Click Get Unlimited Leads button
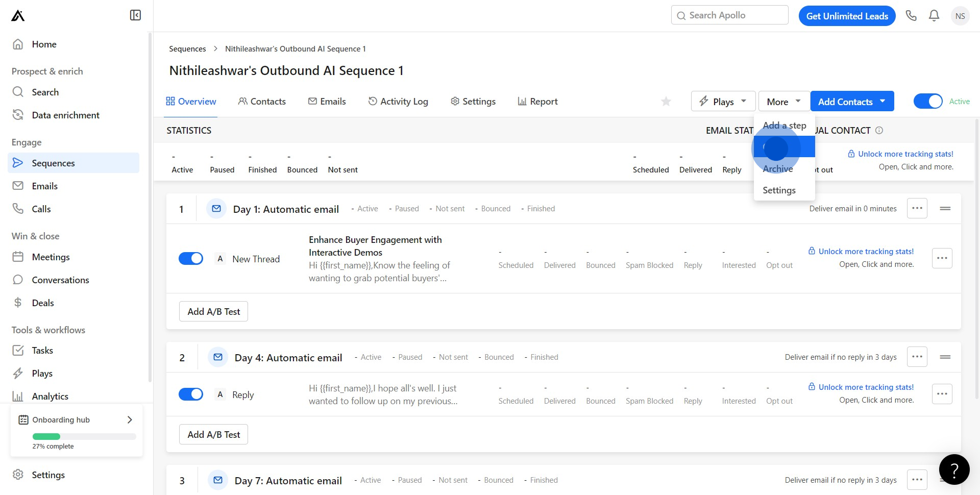The image size is (980, 495). click(847, 16)
